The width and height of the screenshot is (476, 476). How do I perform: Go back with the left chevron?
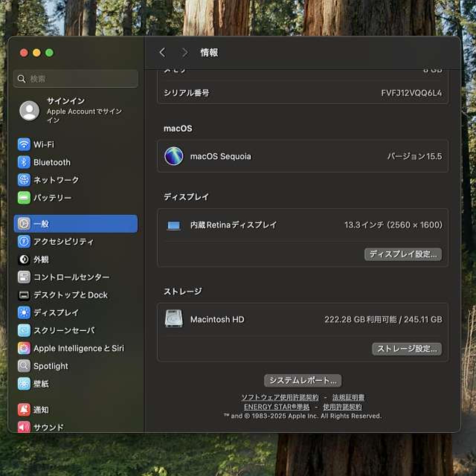(162, 53)
